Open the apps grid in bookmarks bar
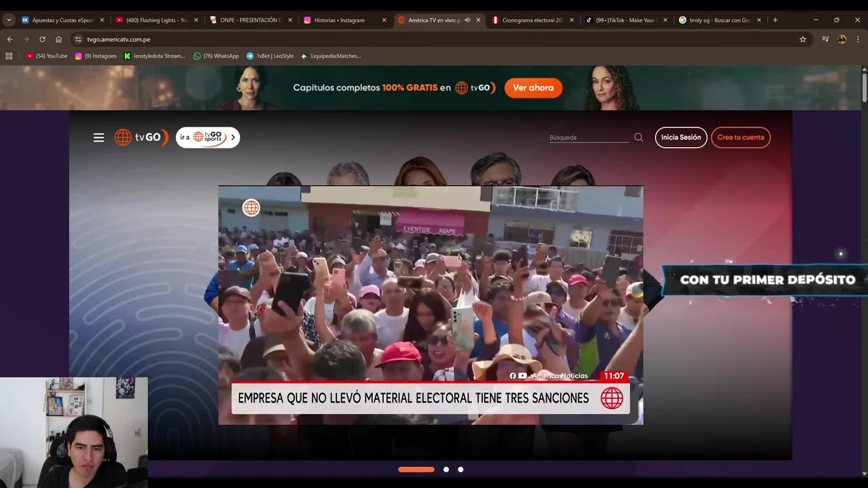Viewport: 868px width, 488px height. click(9, 56)
